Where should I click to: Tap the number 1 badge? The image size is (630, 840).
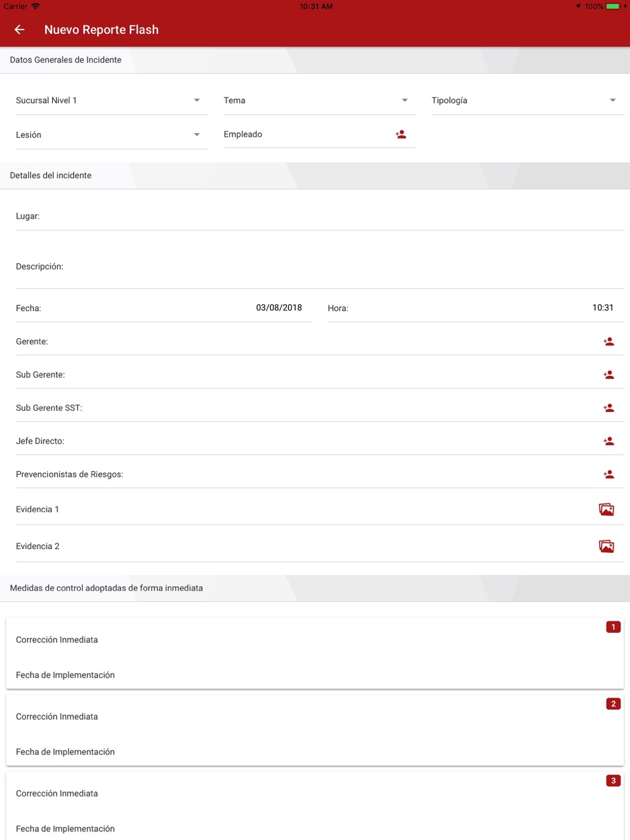click(613, 627)
